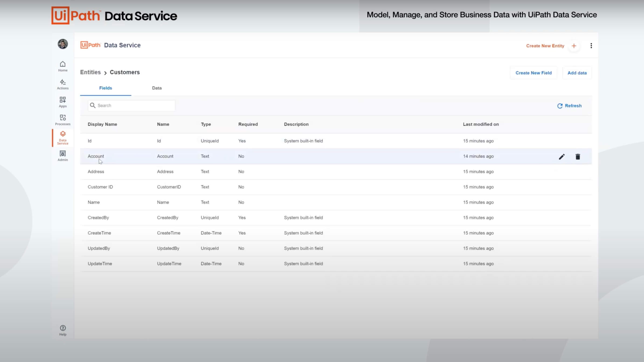Select the Address display name cell
This screenshot has height=362, width=644.
tap(96, 172)
